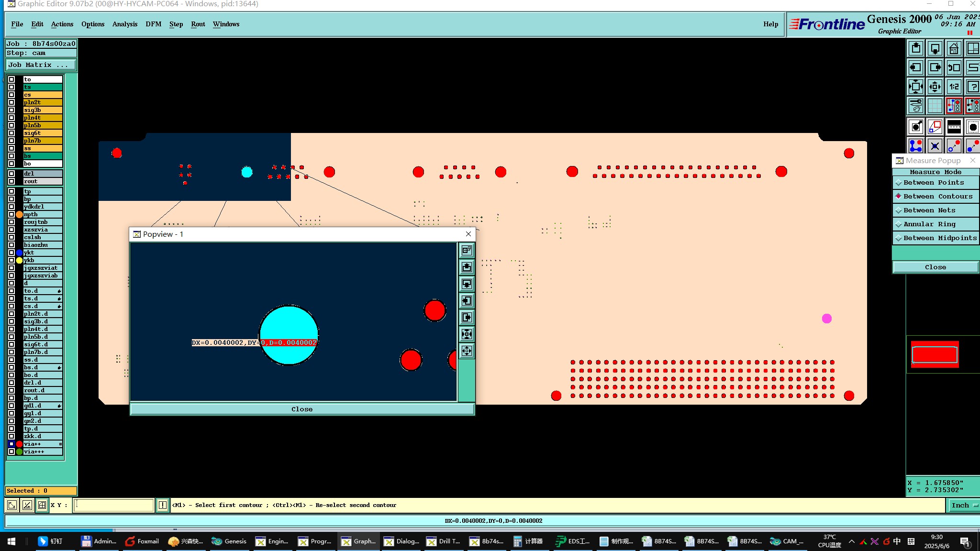
Task: Select Between Points measure mode
Action: click(933, 183)
